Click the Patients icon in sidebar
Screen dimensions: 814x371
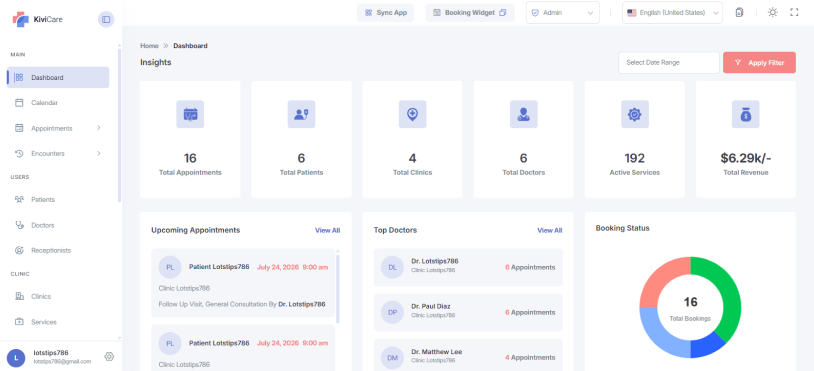[x=19, y=199]
